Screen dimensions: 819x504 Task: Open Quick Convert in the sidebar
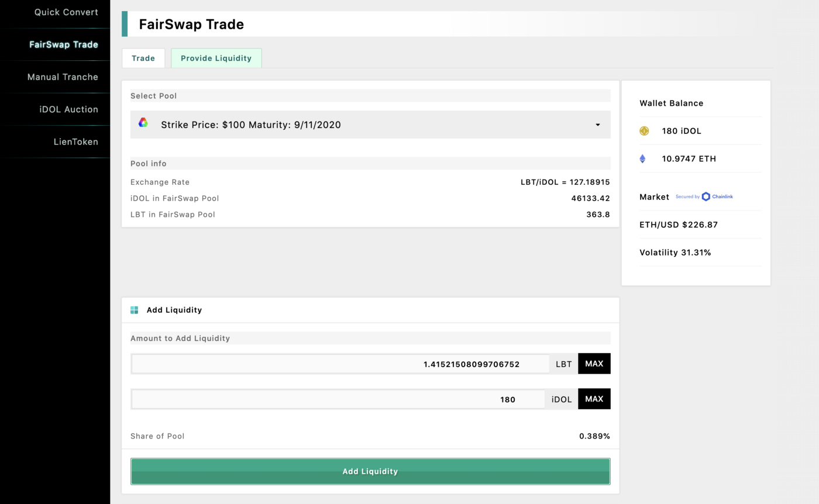coord(66,12)
